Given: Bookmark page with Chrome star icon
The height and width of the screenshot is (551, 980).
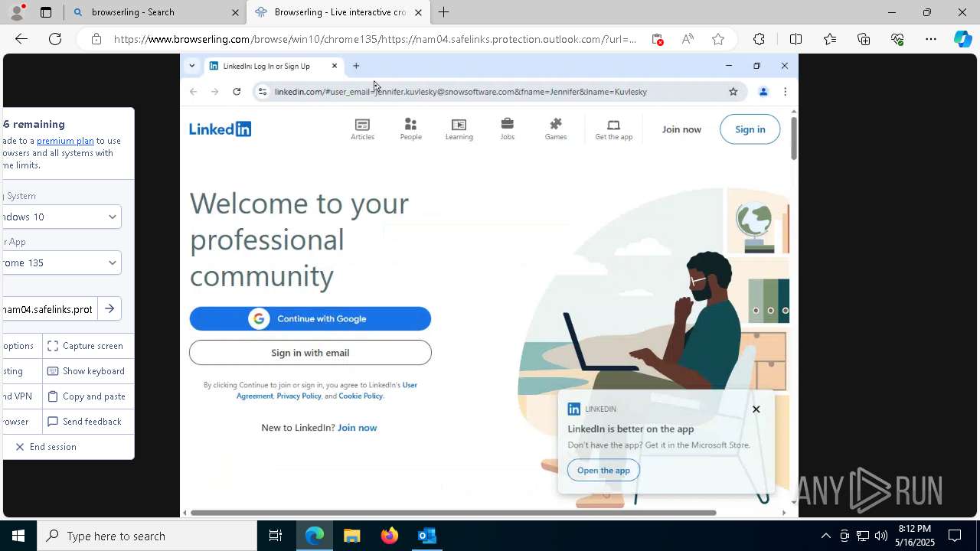Looking at the screenshot, I should (733, 92).
